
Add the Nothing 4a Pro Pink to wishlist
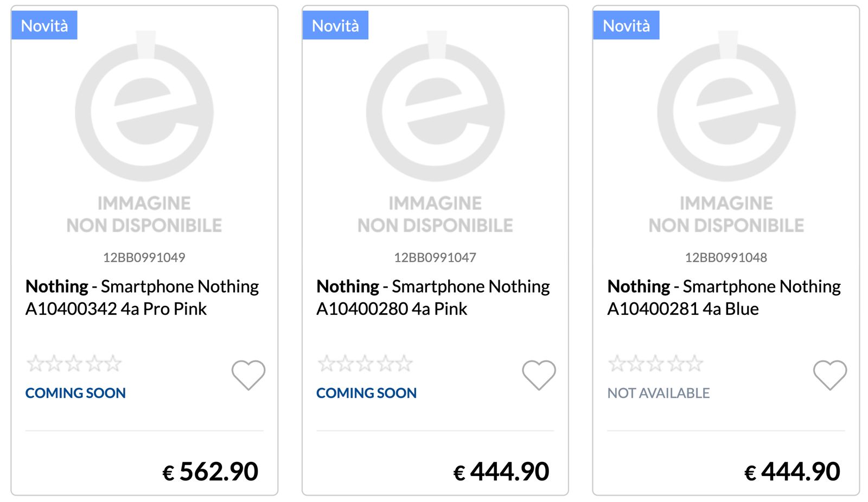(248, 374)
